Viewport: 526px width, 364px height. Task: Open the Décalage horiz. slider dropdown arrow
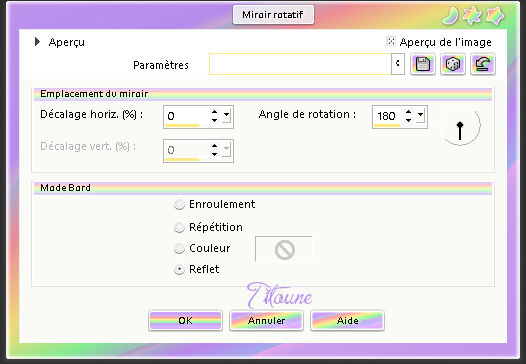click(x=226, y=115)
